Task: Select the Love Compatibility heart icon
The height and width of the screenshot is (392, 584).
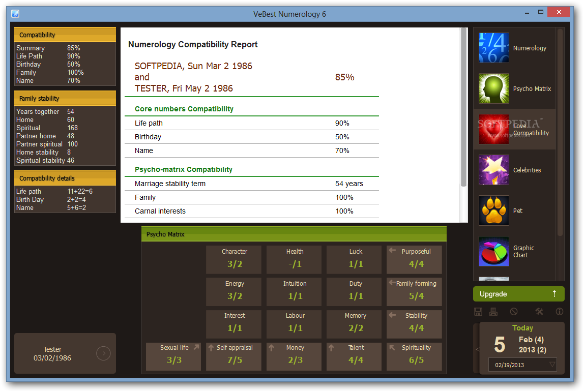Action: [493, 129]
